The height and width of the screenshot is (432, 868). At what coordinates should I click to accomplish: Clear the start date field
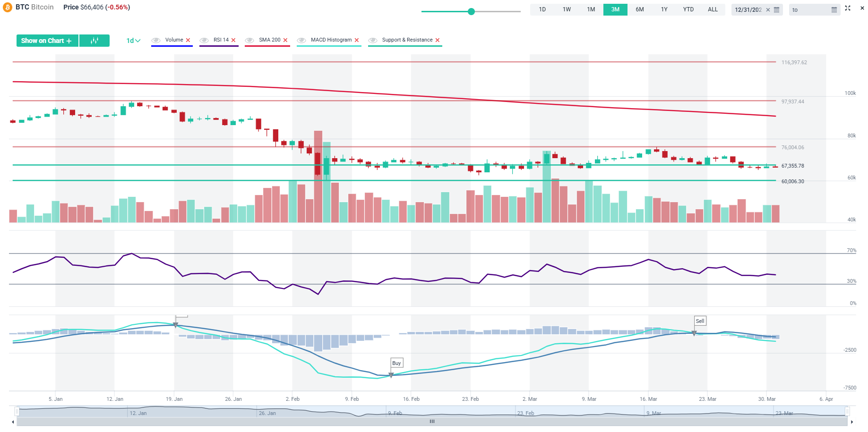click(768, 10)
